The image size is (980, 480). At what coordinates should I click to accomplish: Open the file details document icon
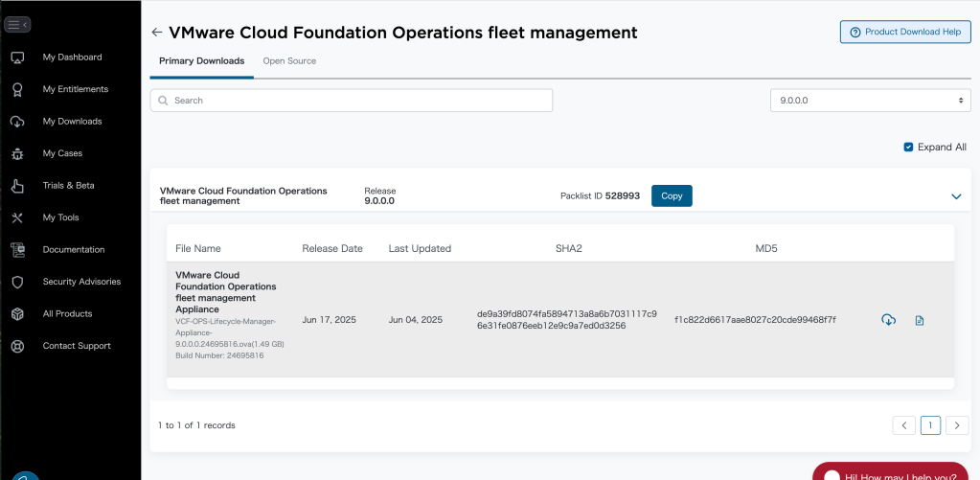pos(920,320)
